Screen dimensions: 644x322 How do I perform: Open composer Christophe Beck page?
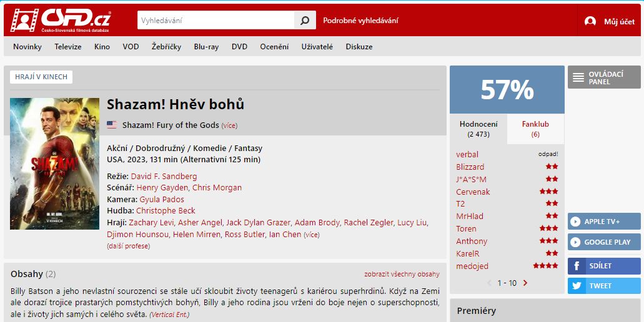(166, 211)
